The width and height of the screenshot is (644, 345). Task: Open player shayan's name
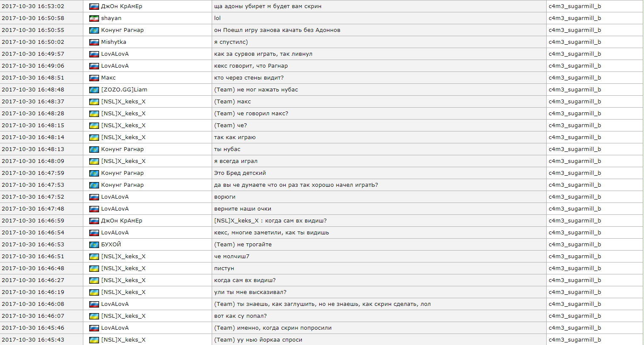(x=111, y=18)
